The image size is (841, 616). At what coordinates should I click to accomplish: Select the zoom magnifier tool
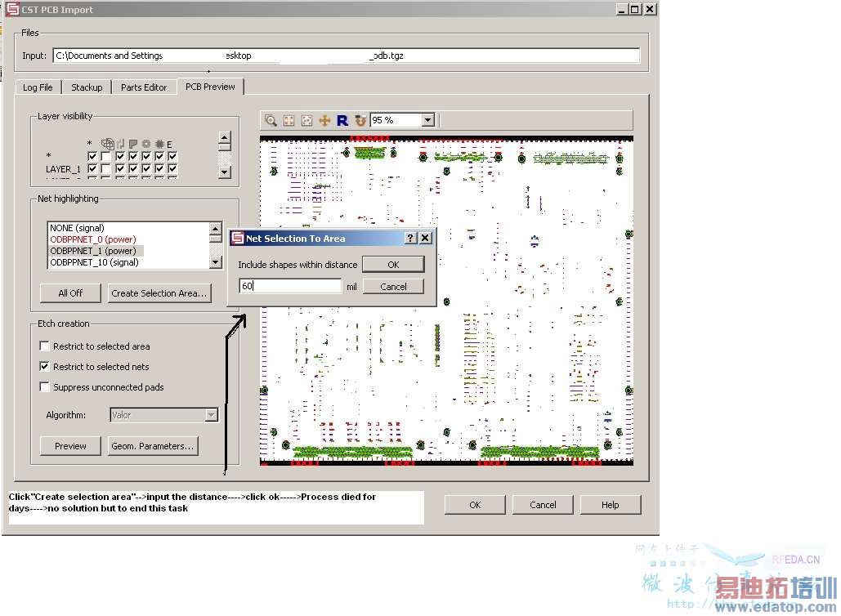click(x=271, y=121)
